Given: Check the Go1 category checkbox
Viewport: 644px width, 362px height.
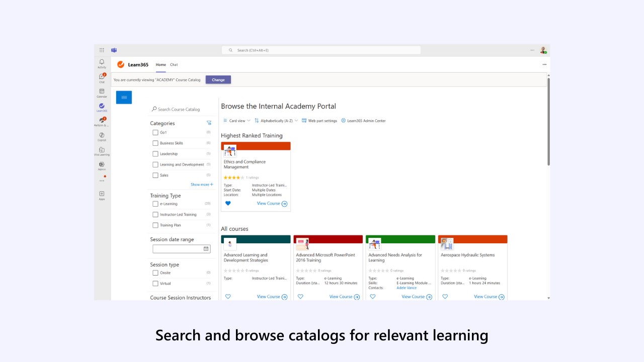Looking at the screenshot, I should click(155, 133).
